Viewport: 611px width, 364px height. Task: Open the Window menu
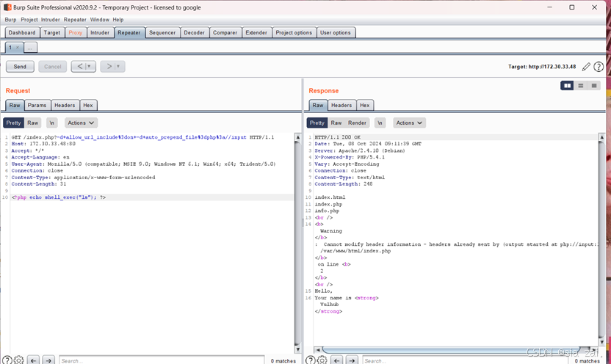pos(100,20)
